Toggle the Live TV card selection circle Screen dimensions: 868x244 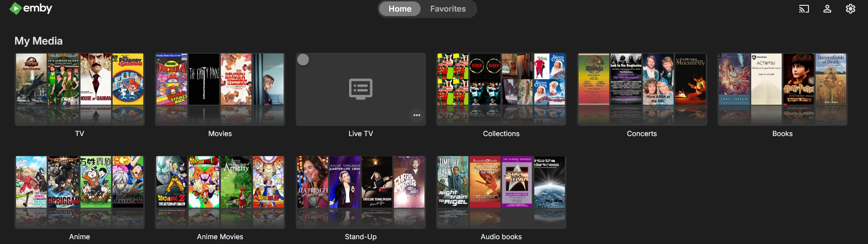point(303,60)
